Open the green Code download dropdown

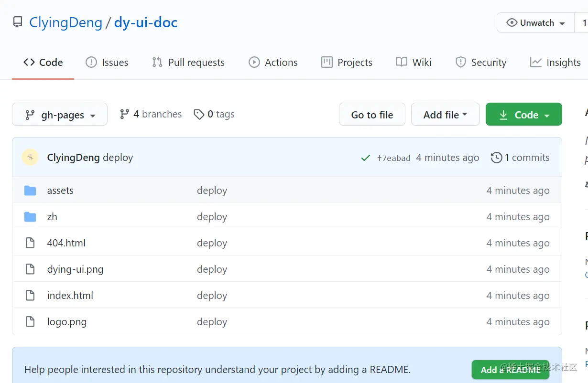tap(523, 115)
